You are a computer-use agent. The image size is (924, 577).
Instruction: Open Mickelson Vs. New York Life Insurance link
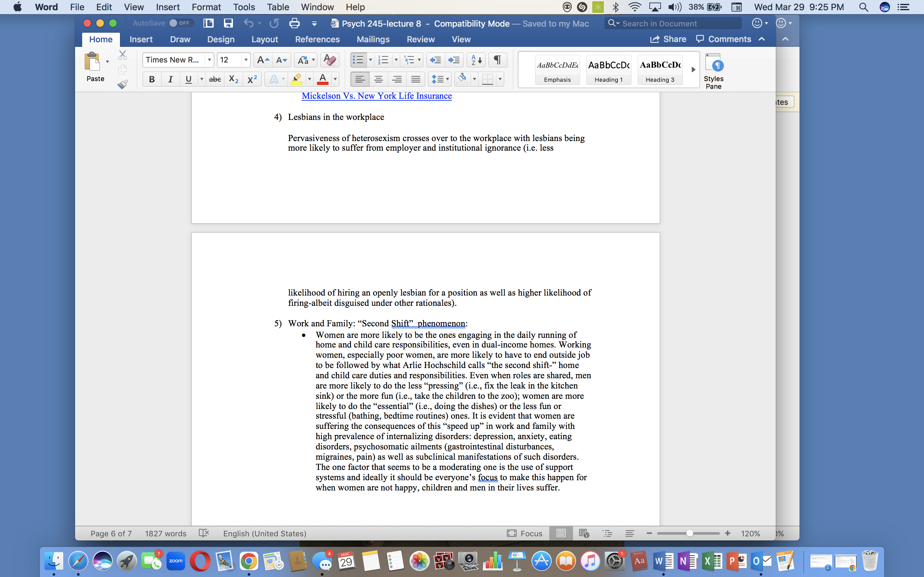click(x=376, y=96)
